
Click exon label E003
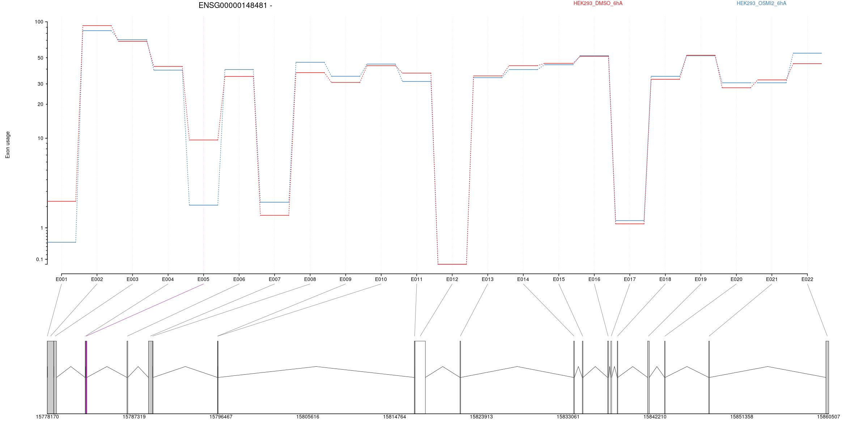pyautogui.click(x=132, y=279)
